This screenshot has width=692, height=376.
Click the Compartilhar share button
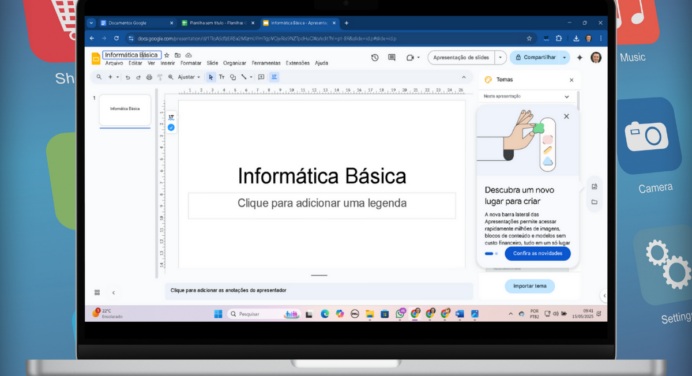tap(535, 57)
